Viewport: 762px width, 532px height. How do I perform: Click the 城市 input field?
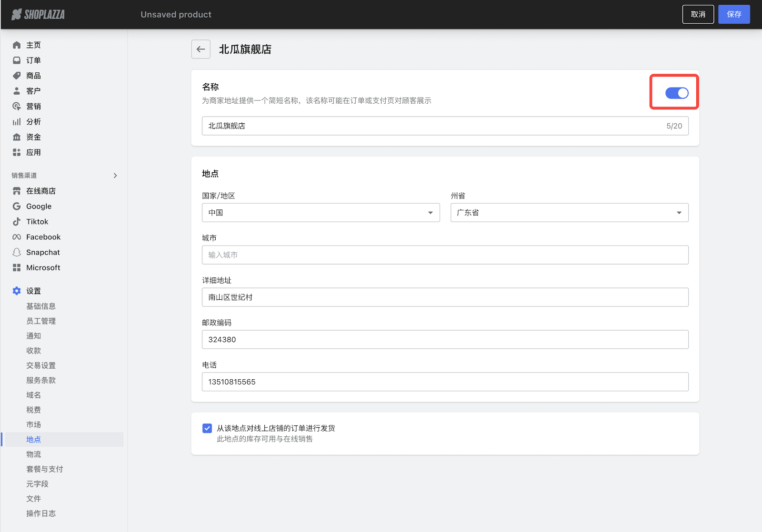tap(445, 255)
